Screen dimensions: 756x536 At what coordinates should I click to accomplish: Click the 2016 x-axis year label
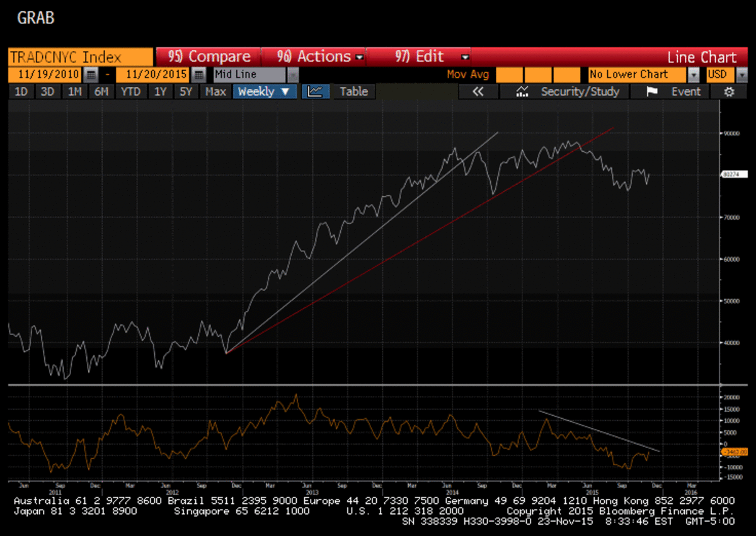(690, 493)
